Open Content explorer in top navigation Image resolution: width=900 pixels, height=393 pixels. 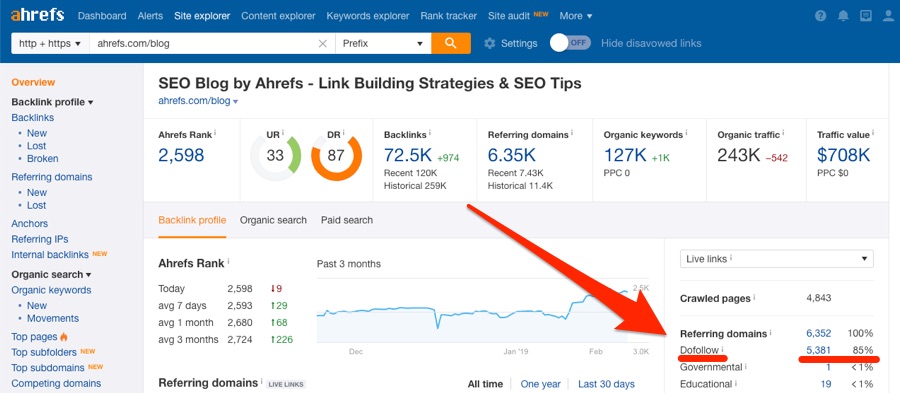point(278,16)
